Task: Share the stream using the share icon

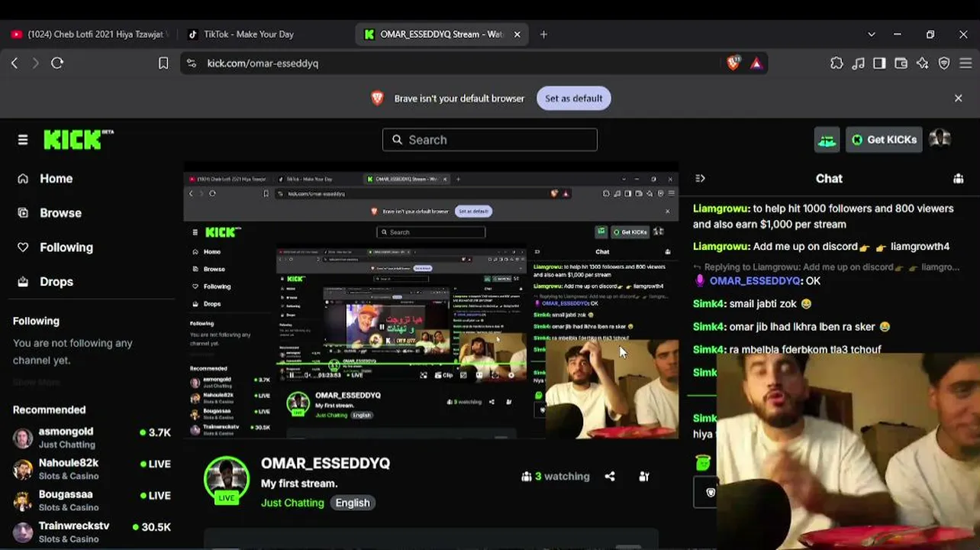Action: click(610, 477)
